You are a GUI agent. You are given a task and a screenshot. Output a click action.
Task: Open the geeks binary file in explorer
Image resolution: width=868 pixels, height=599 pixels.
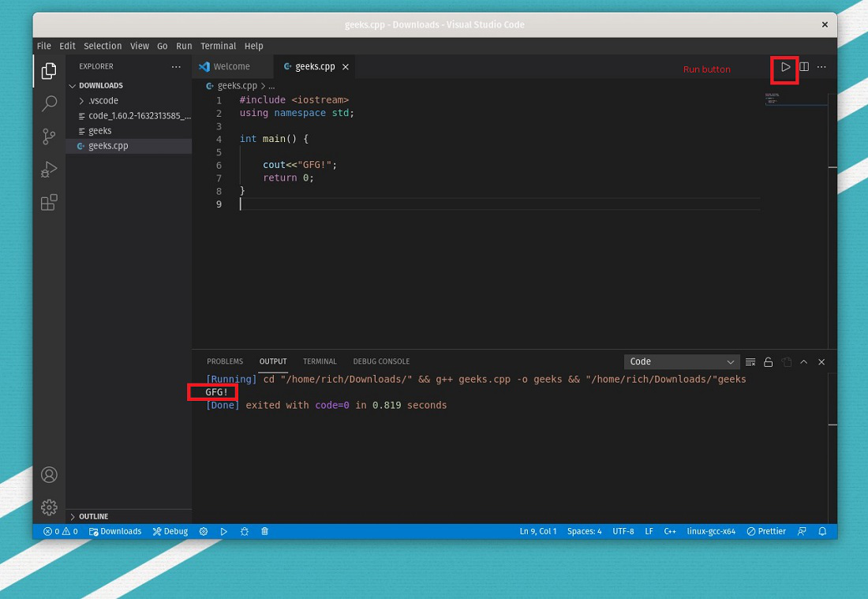pos(129,131)
